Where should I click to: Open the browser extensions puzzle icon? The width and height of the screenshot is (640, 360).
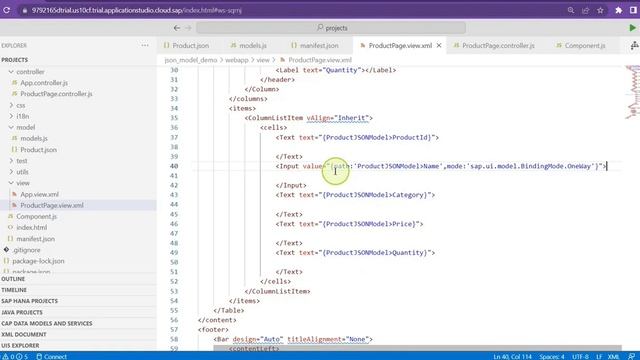click(618, 10)
